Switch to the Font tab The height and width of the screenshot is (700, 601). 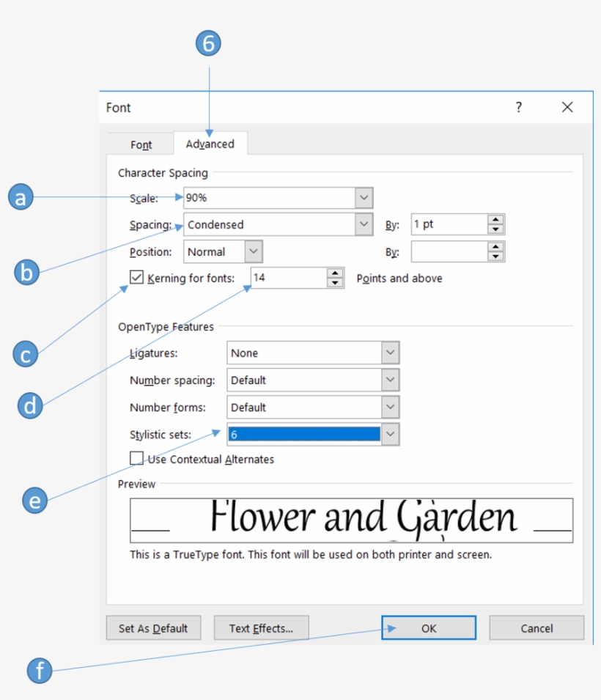coord(141,144)
